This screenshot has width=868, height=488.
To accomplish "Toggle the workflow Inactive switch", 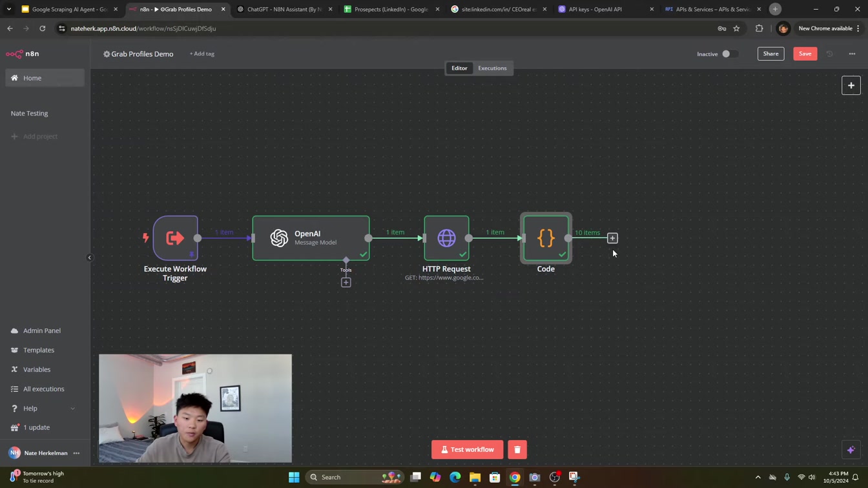I will coord(729,54).
